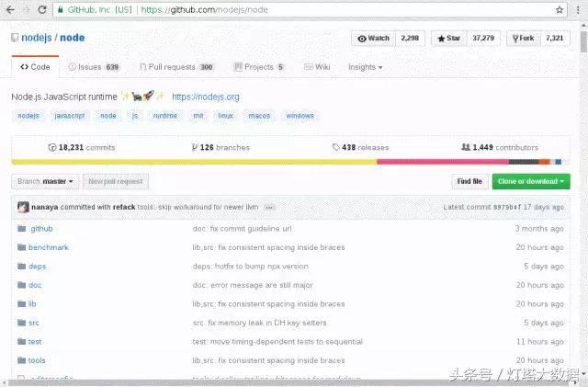Open the Chrome three-dot menu

578,10
